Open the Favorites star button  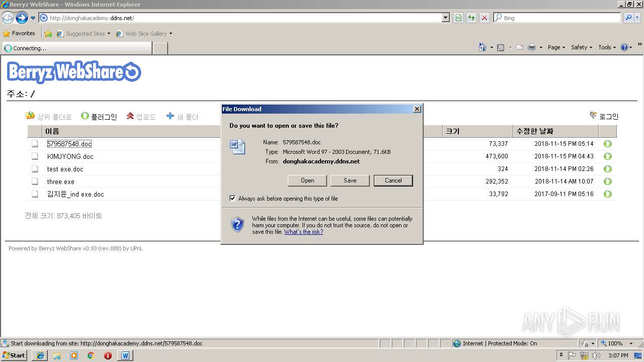click(x=19, y=33)
